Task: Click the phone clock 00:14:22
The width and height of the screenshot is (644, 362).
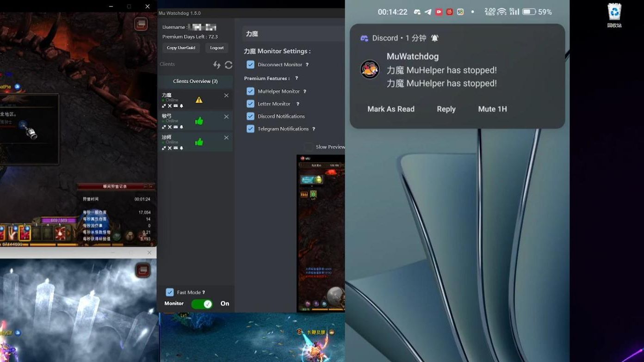Action: tap(392, 12)
